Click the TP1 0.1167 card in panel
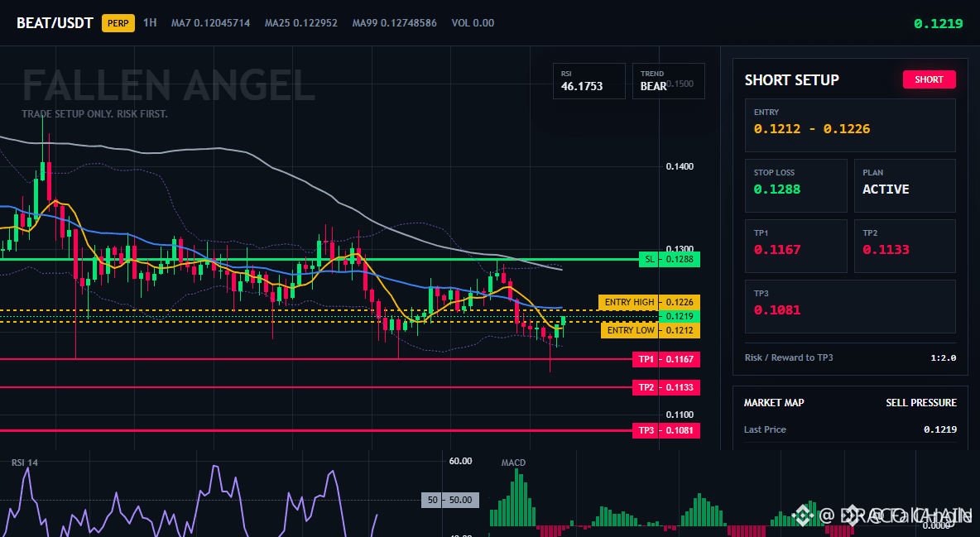The image size is (980, 537). 795,246
